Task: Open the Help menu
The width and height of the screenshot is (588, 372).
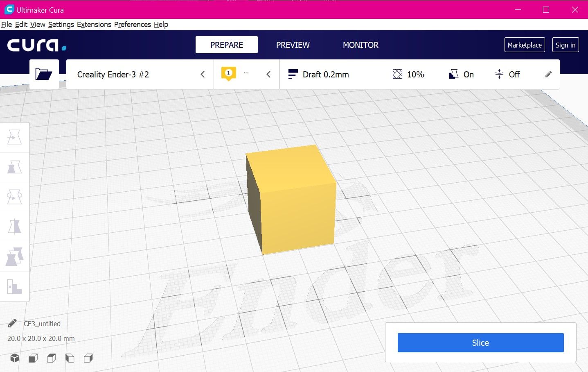Action: click(161, 25)
